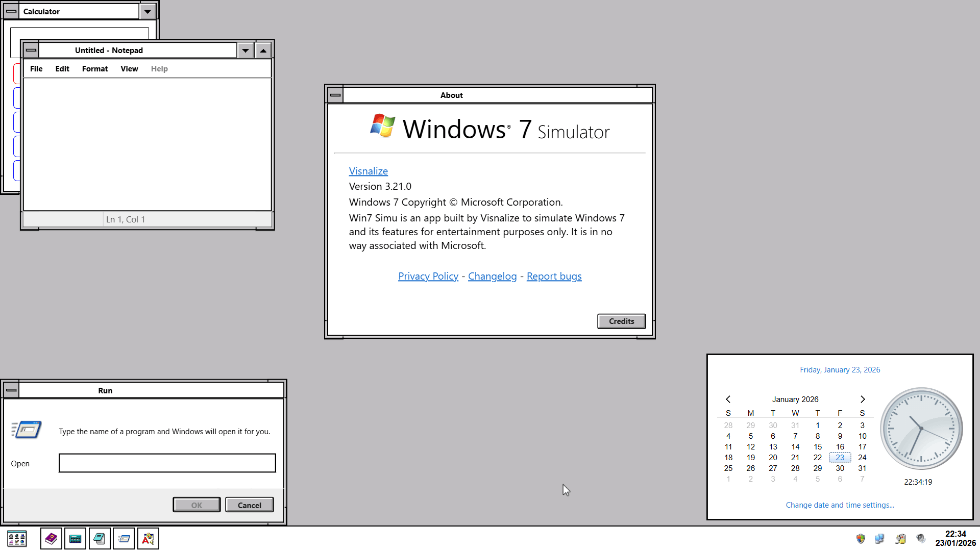The height and width of the screenshot is (551, 980).
Task: Open the Run dialog system menu
Action: coord(11,390)
